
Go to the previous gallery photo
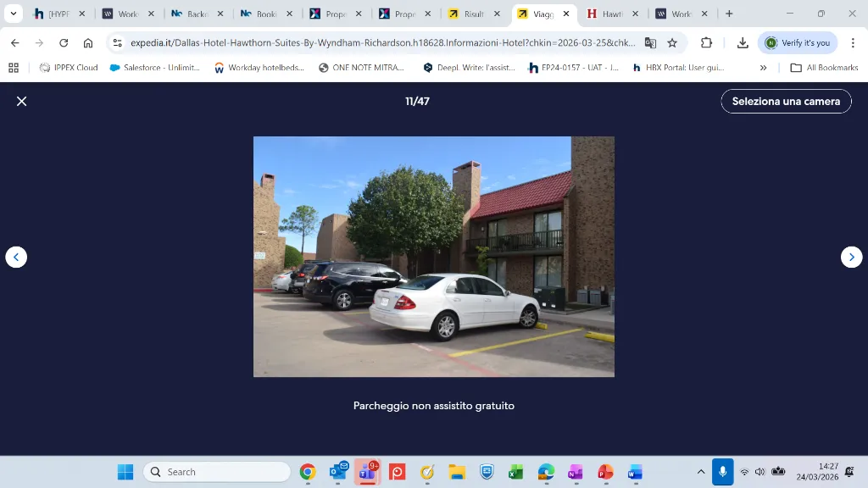pos(16,258)
